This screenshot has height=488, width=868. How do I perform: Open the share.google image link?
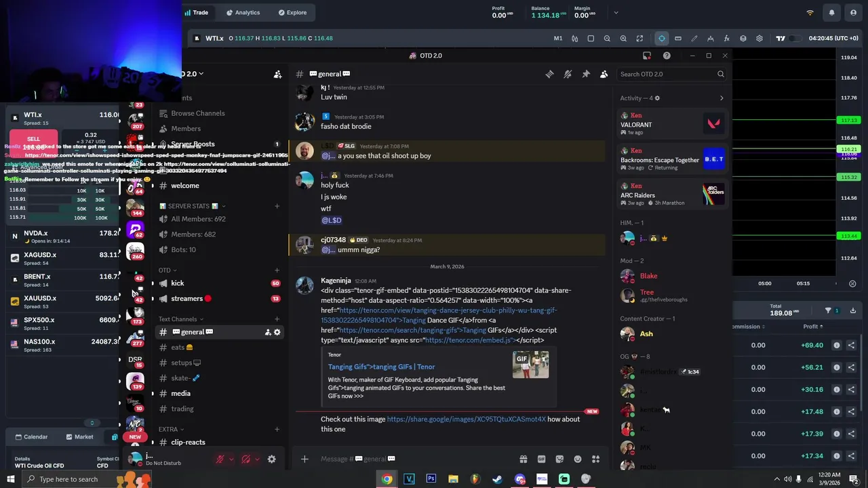click(466, 420)
